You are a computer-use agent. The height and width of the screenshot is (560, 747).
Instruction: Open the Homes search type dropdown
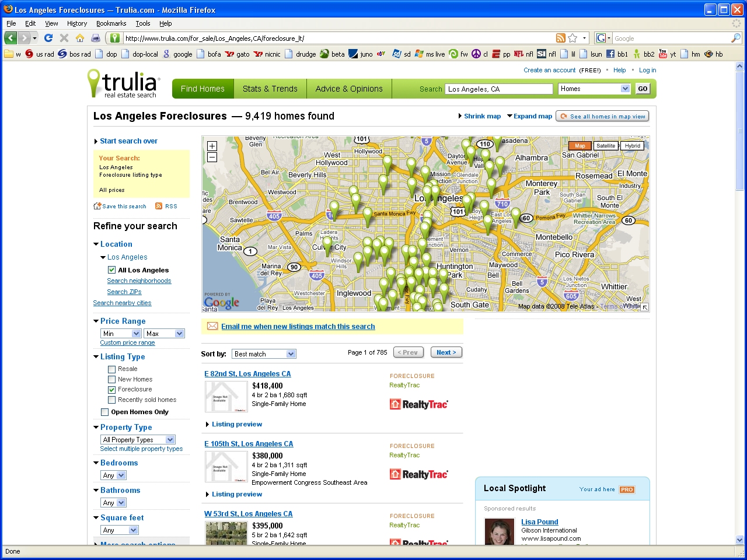(x=594, y=89)
